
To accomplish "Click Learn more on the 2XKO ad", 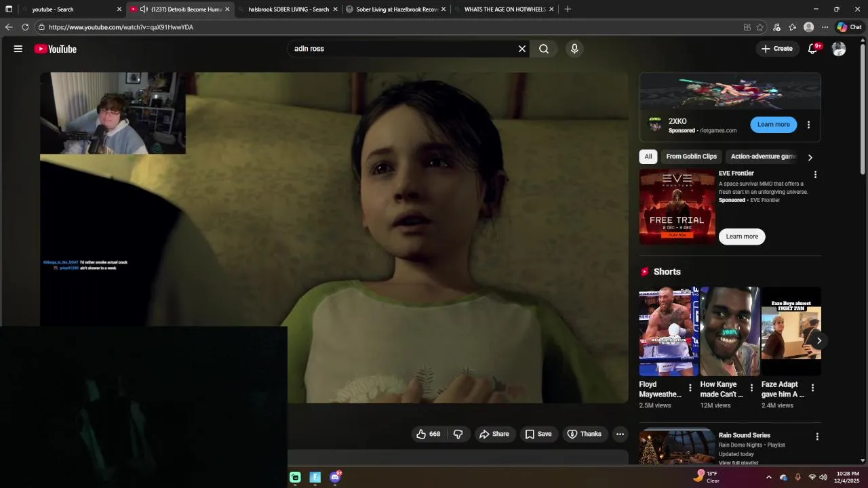I will coord(774,125).
